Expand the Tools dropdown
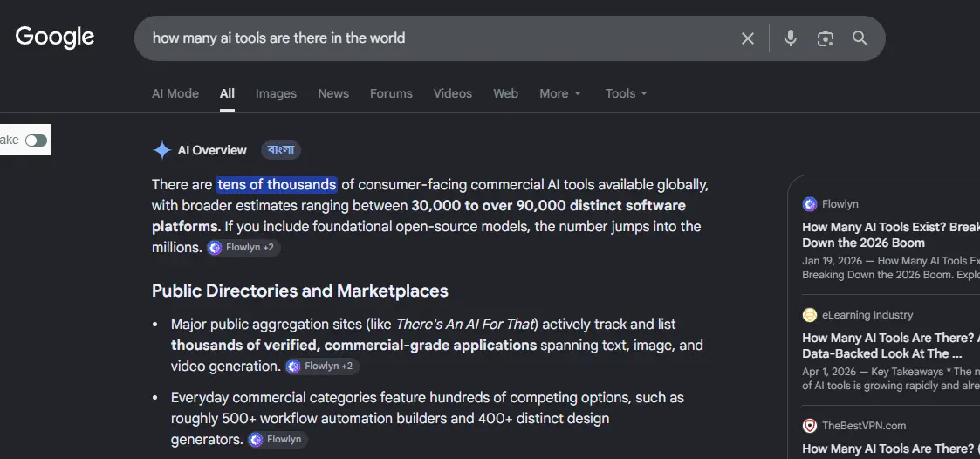The width and height of the screenshot is (980, 459). point(627,93)
